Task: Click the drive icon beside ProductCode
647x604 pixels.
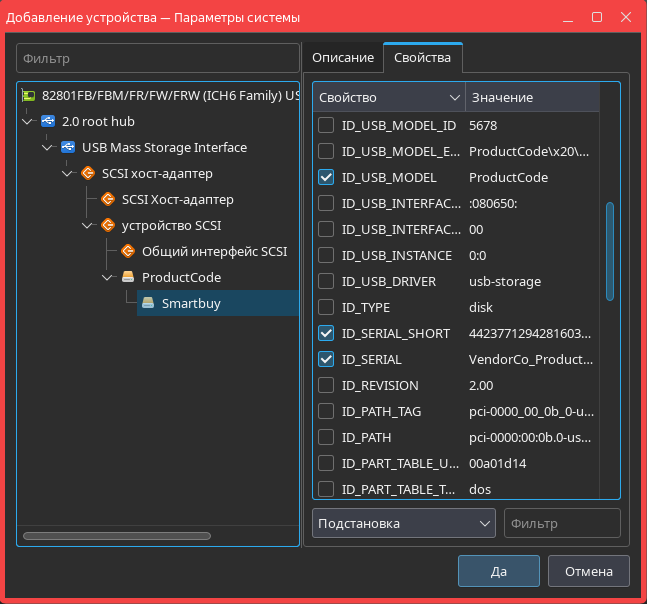Action: click(x=128, y=278)
